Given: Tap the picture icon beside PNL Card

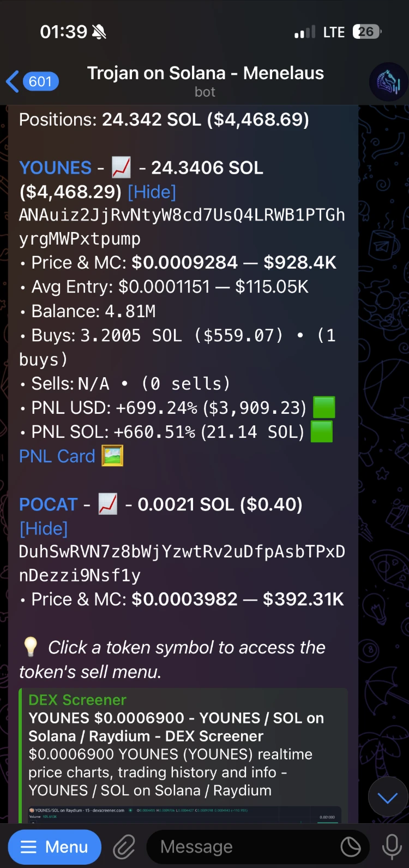Looking at the screenshot, I should pyautogui.click(x=113, y=456).
